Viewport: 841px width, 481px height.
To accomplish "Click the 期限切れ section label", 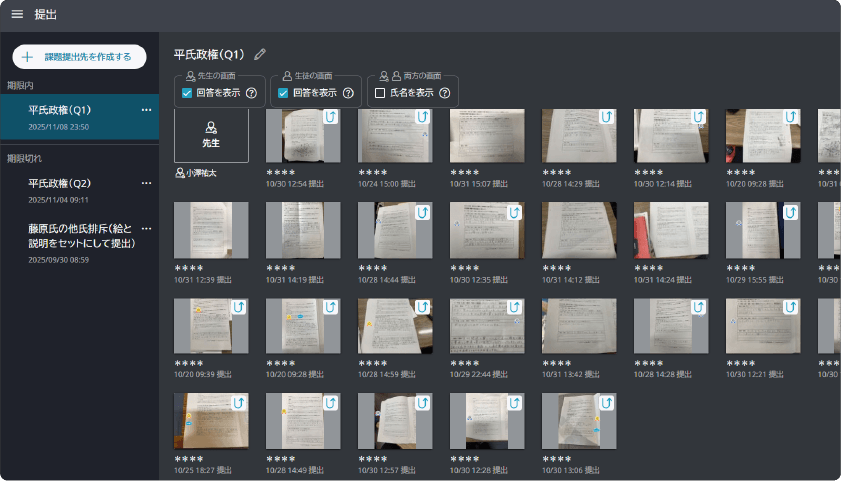I will [x=24, y=158].
